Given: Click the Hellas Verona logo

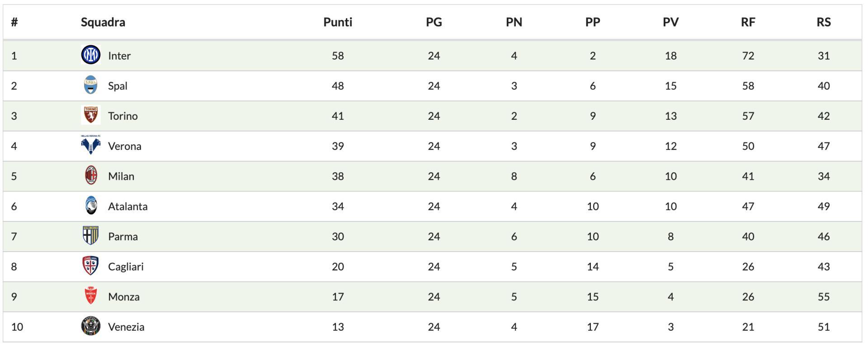Looking at the screenshot, I should point(90,145).
